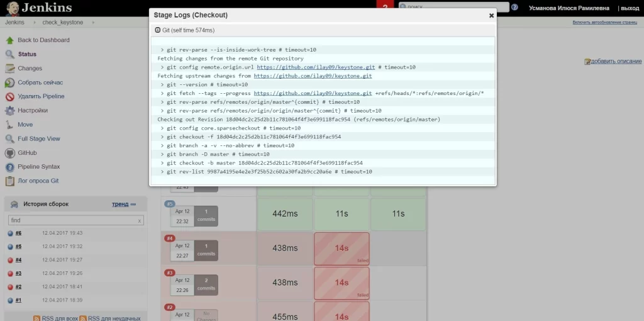Click the #4 build badge label
Viewport: 644px width, 321px height.
click(170, 239)
